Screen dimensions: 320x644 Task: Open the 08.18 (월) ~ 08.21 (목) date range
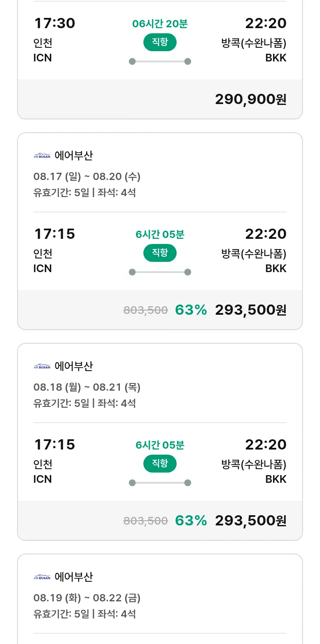tap(87, 387)
